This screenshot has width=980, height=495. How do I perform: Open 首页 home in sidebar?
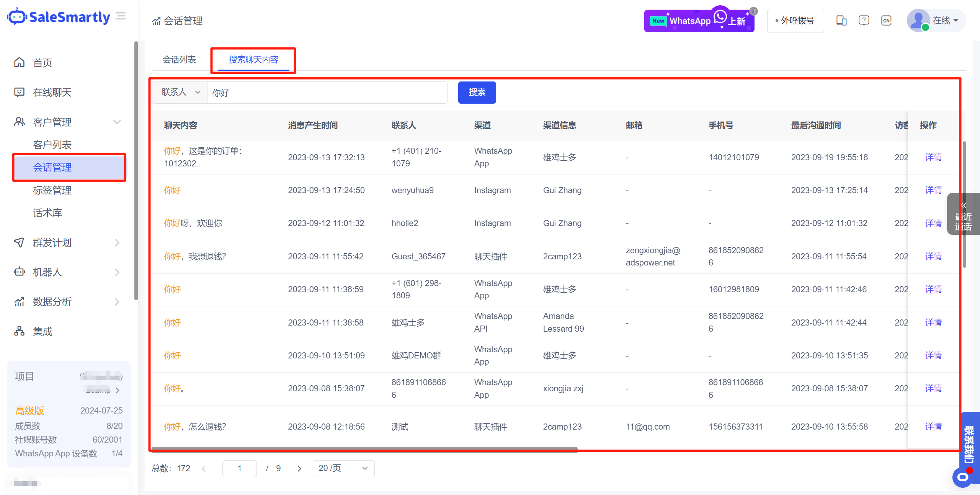42,63
